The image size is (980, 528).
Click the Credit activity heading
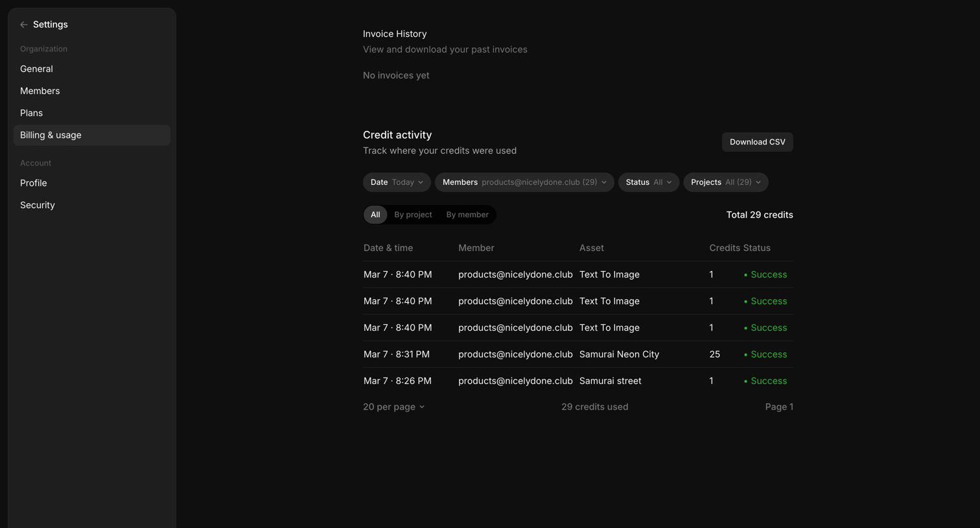tap(397, 135)
